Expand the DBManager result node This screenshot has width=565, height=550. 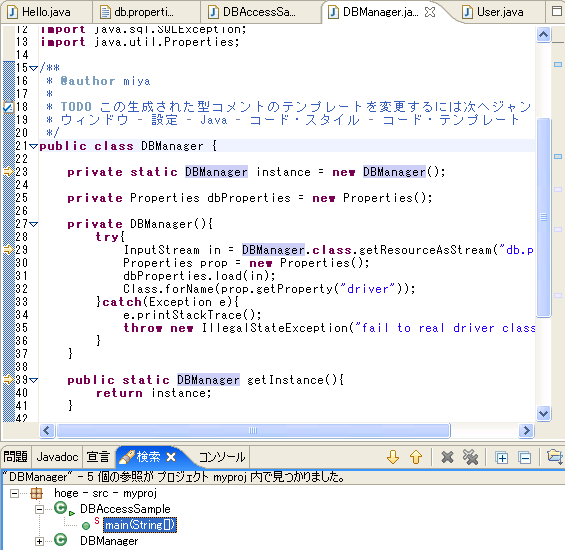click(x=39, y=541)
